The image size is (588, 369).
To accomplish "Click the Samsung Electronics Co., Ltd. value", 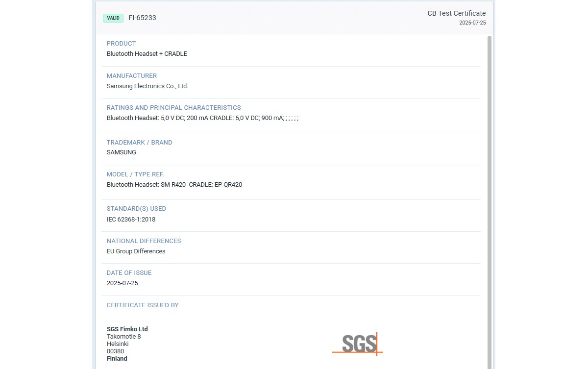I will [147, 86].
